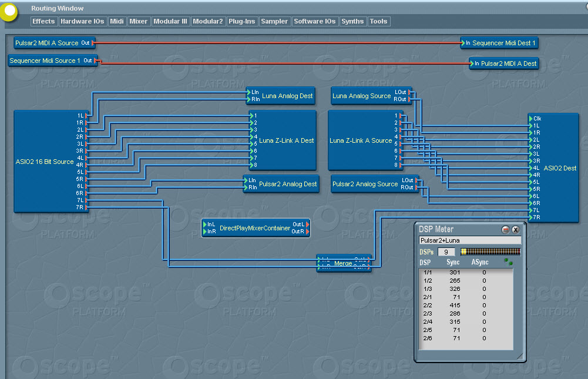The image size is (588, 379).
Task: Select the Merge module
Action: point(343,264)
